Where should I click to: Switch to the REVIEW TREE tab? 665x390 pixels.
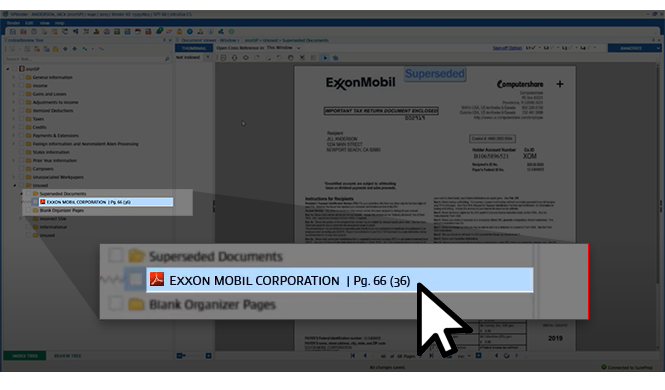coord(67,356)
